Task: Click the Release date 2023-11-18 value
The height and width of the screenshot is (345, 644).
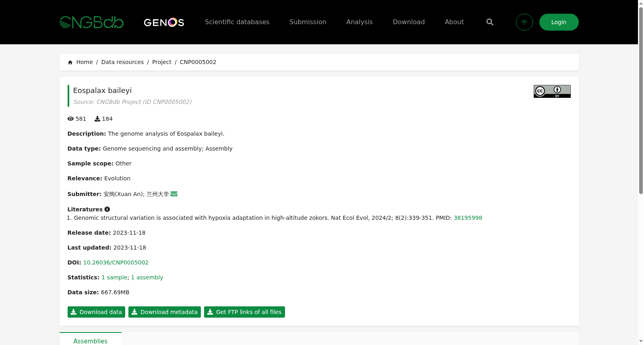Action: 129,233
